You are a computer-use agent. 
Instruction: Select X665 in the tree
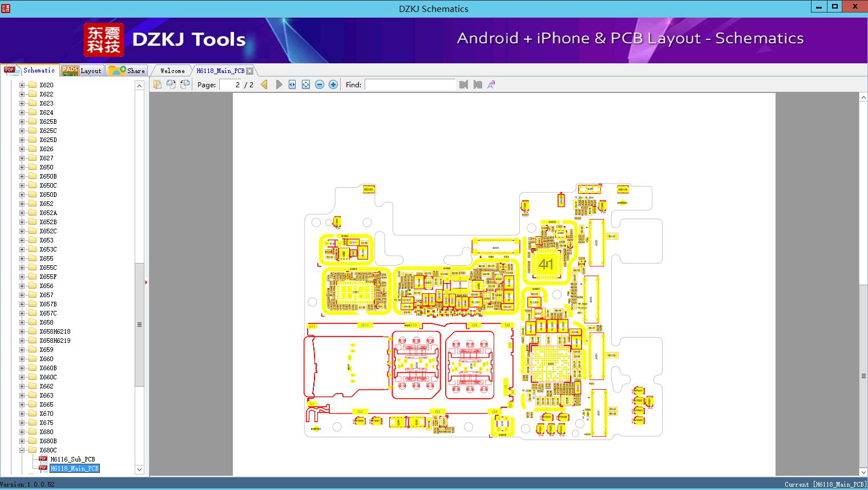point(46,404)
